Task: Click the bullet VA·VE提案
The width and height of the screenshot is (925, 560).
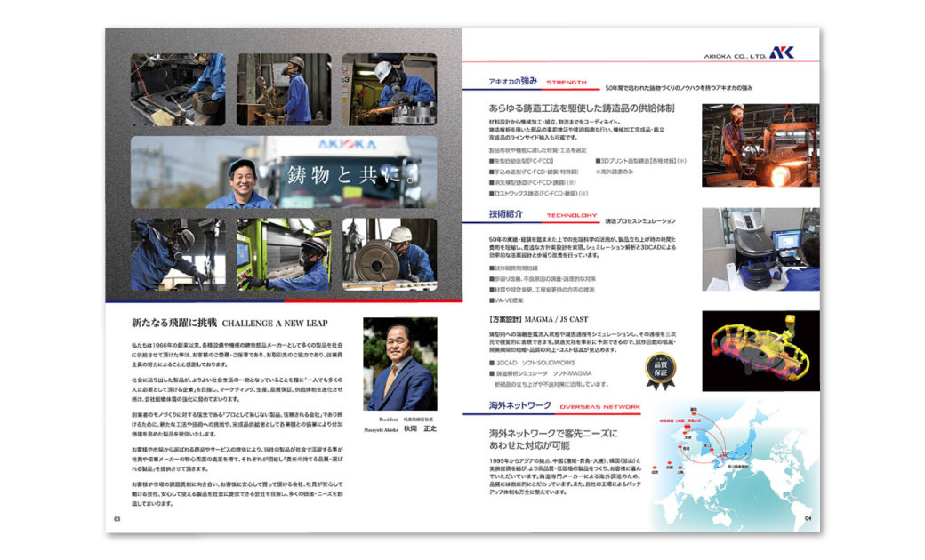Action: coord(505,300)
